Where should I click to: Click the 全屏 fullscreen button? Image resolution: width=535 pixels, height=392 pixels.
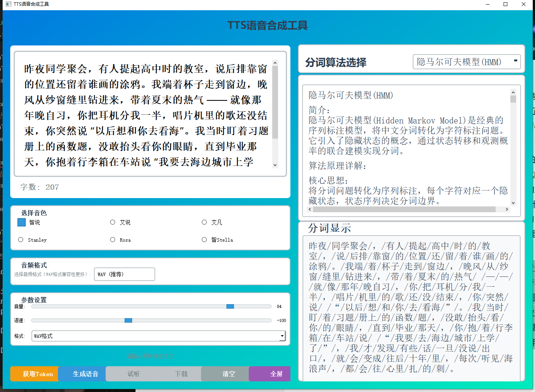point(270,374)
